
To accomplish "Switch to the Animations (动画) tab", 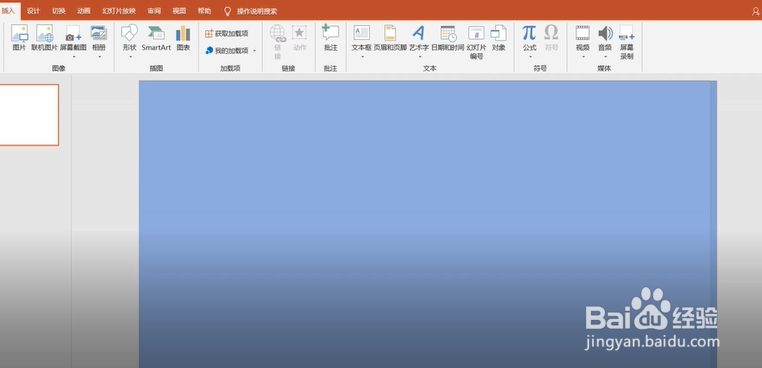I will pyautogui.click(x=84, y=11).
